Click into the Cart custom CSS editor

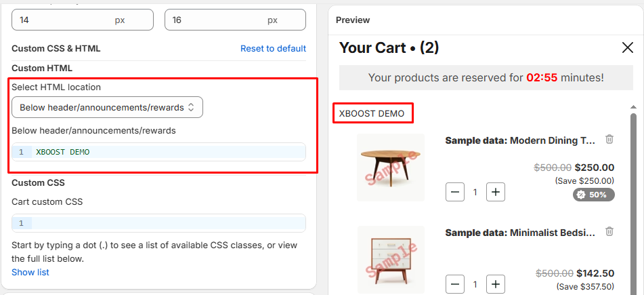pyautogui.click(x=163, y=223)
